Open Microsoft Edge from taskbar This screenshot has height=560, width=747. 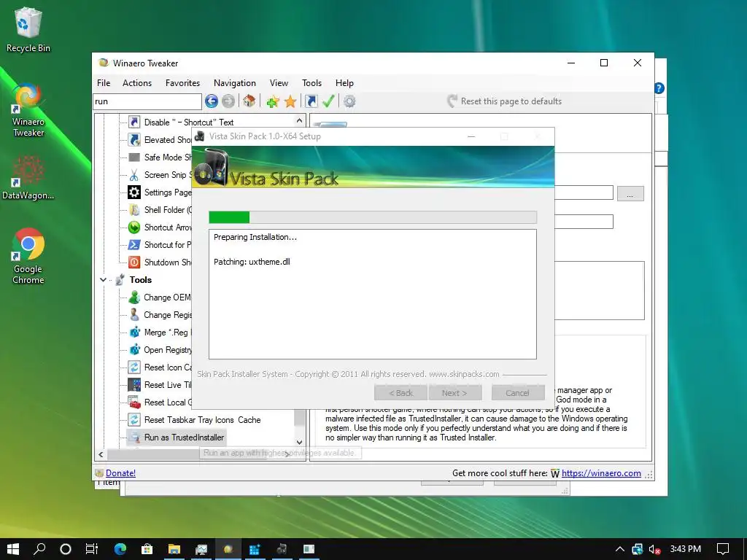[x=120, y=549]
